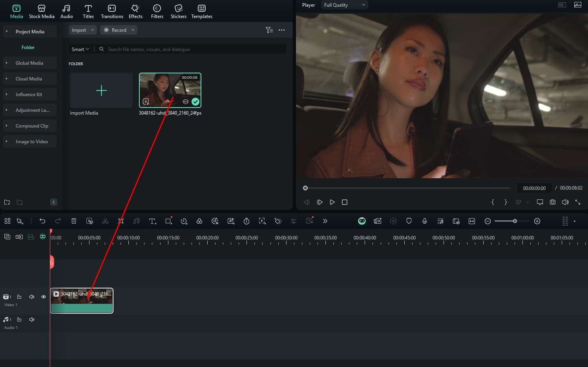This screenshot has height=367, width=588.
Task: Stop the preview playback
Action: tap(345, 202)
